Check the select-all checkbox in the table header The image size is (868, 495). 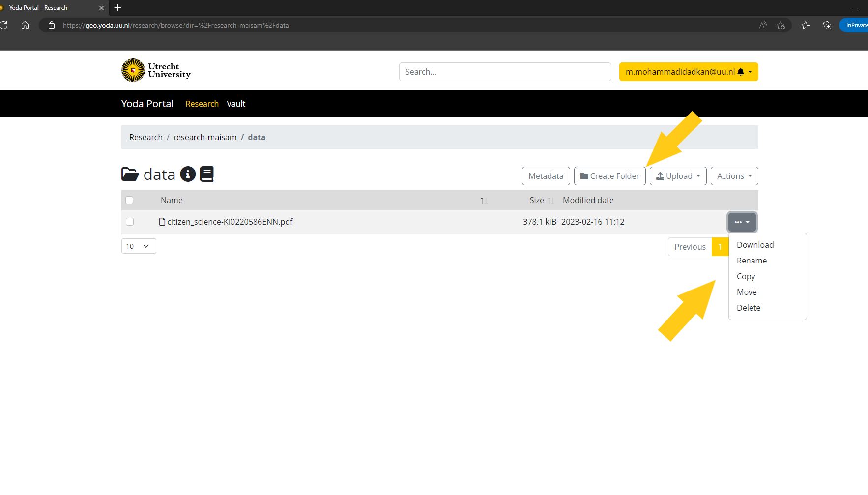(x=129, y=200)
